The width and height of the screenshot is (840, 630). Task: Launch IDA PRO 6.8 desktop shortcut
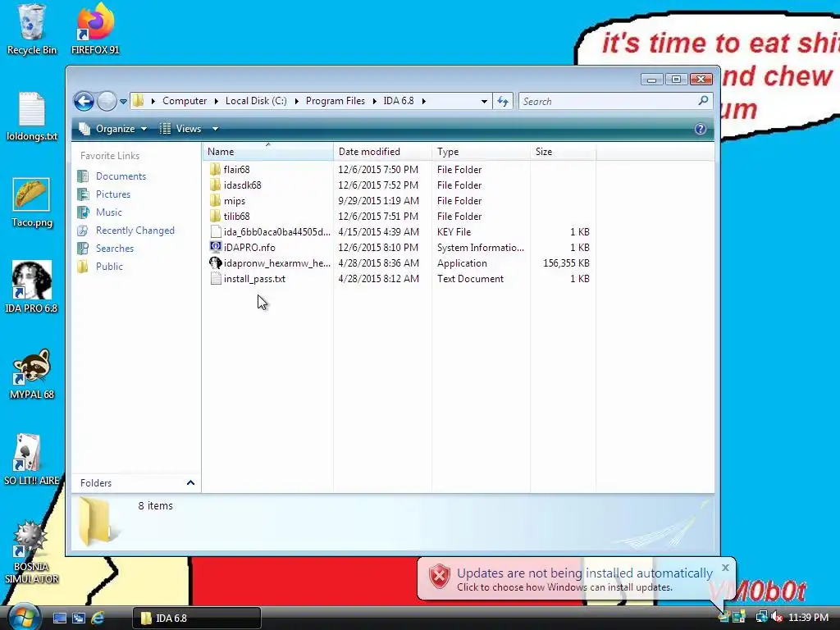(32, 287)
